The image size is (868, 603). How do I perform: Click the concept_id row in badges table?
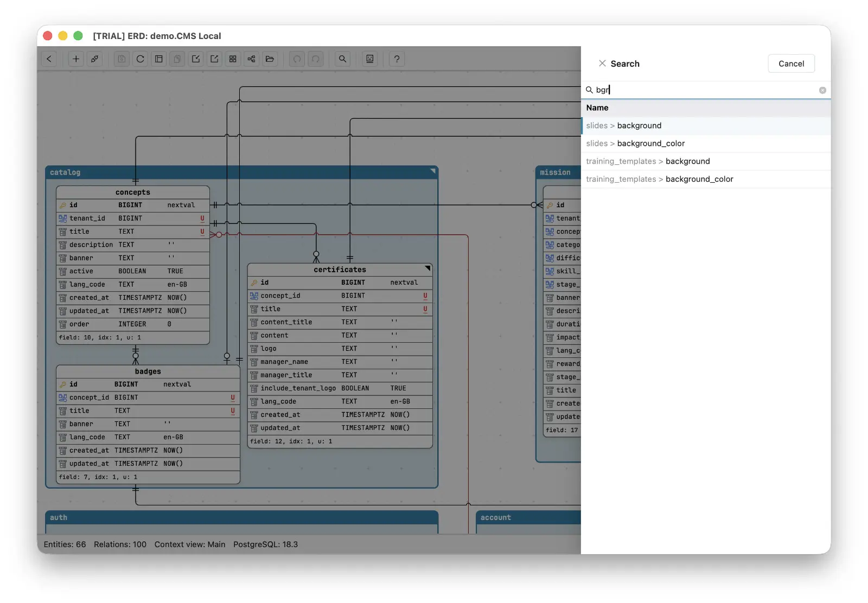(148, 398)
